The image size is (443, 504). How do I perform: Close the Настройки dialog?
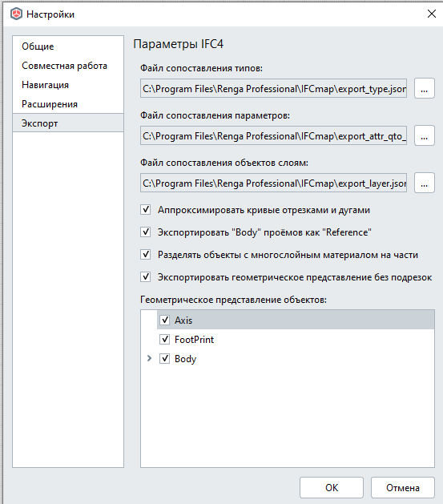[x=432, y=14]
